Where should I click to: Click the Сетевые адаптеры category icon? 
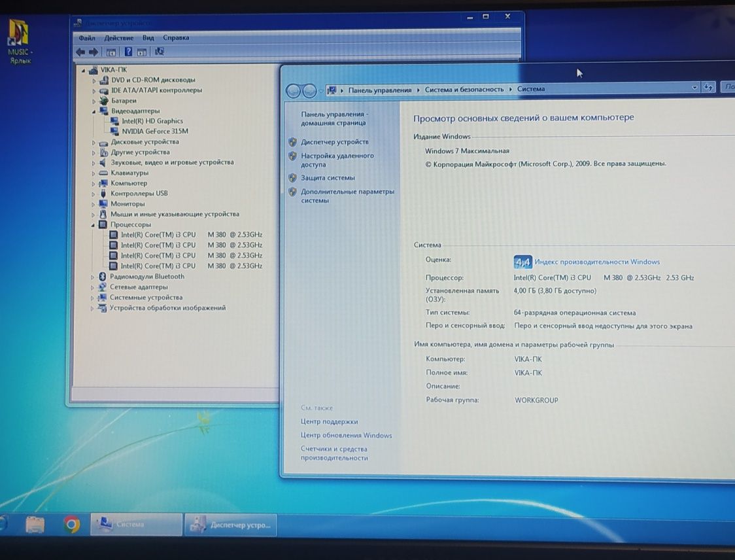point(102,287)
